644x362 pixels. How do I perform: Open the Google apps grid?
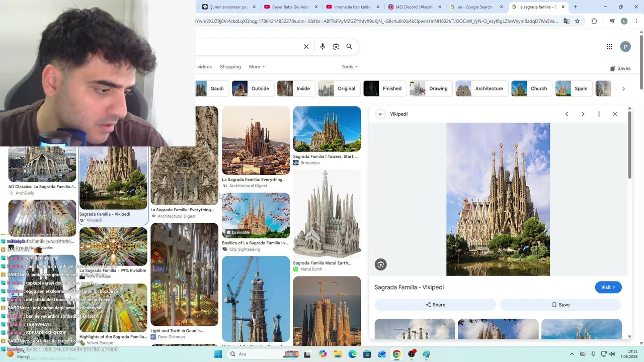[609, 47]
